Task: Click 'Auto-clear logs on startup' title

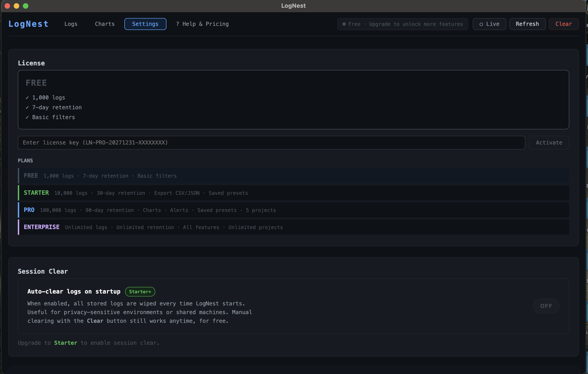Action: click(x=74, y=291)
